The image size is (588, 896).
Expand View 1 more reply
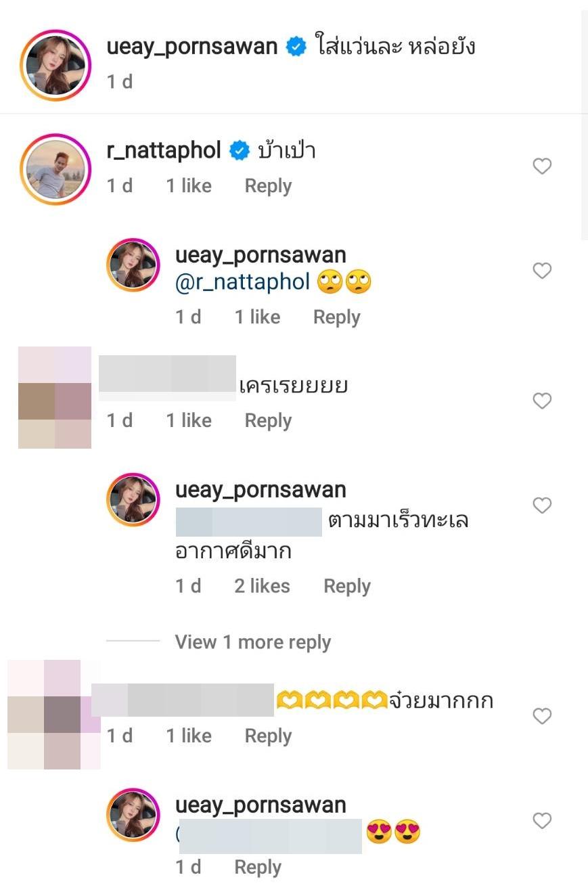[x=252, y=642]
